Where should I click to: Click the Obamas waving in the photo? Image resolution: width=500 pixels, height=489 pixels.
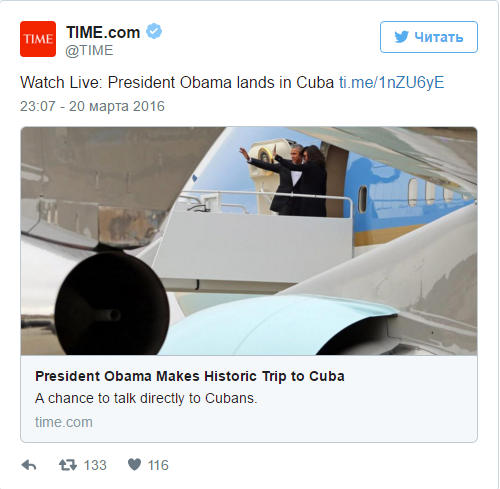288,180
